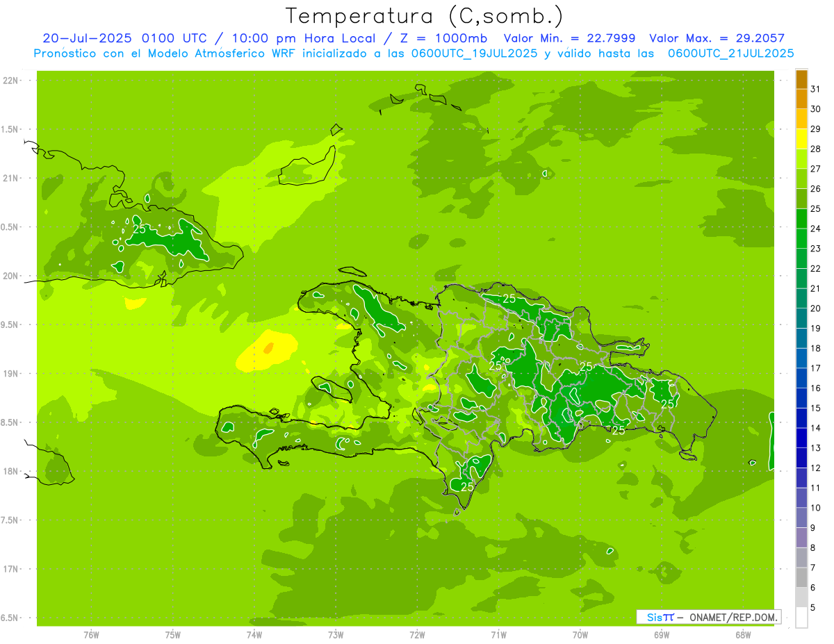The image size is (834, 644).
Task: Click the 73W longitude axis label
Action: click(x=336, y=634)
